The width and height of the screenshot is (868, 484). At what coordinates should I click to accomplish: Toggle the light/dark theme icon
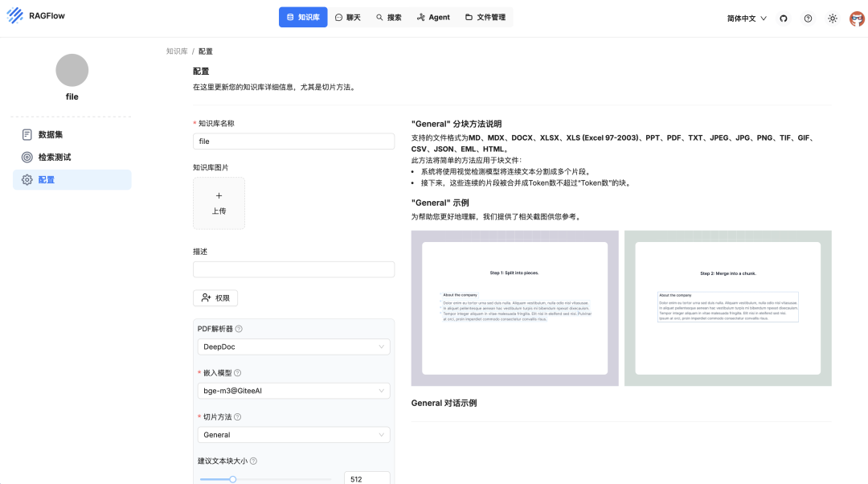(x=833, y=17)
